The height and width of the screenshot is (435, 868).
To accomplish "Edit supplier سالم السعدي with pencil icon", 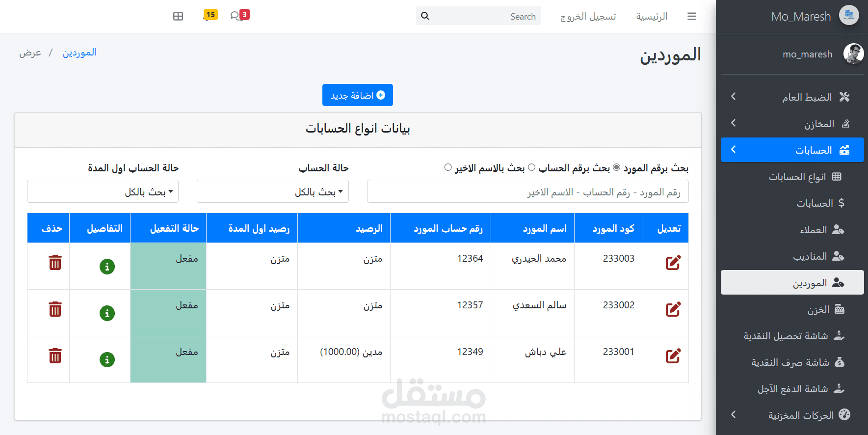I will 673,309.
